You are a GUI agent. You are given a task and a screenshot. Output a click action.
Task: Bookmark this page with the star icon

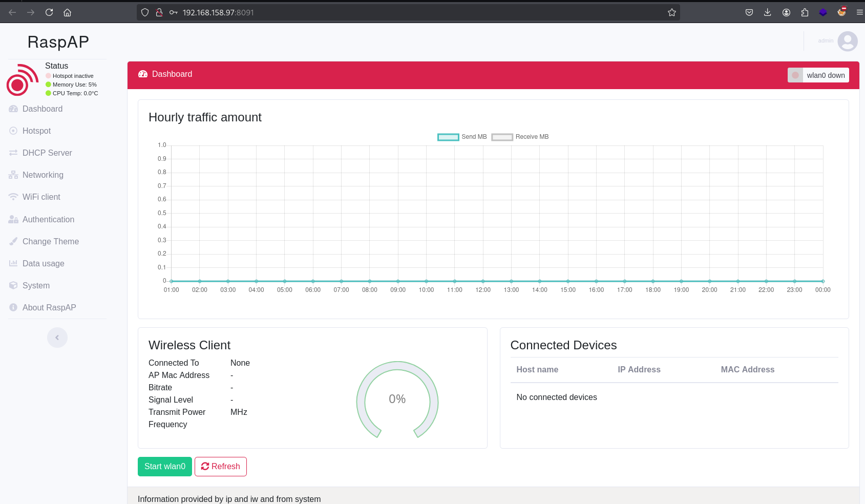671,12
